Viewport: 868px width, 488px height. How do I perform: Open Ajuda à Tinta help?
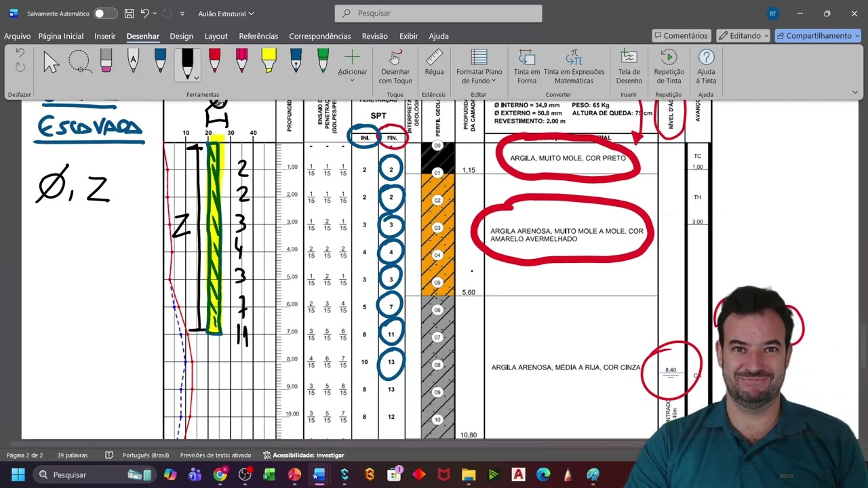point(706,66)
